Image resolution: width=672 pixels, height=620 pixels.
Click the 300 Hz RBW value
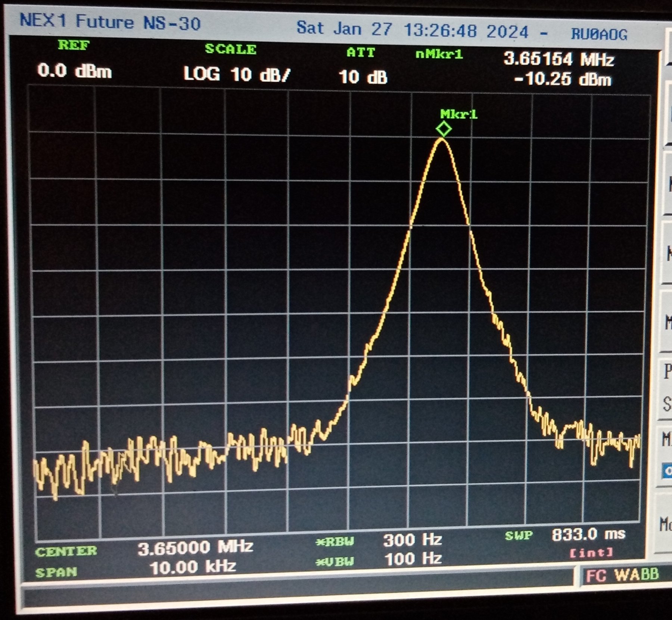point(413,540)
